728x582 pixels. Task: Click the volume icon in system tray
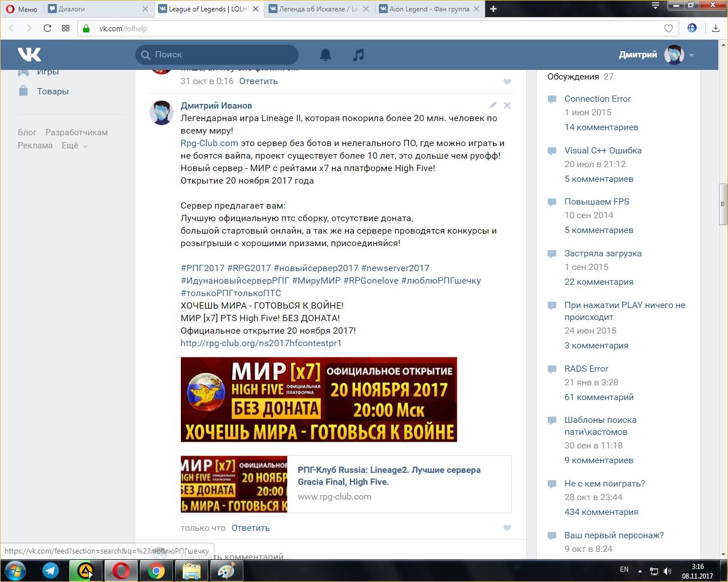point(668,571)
